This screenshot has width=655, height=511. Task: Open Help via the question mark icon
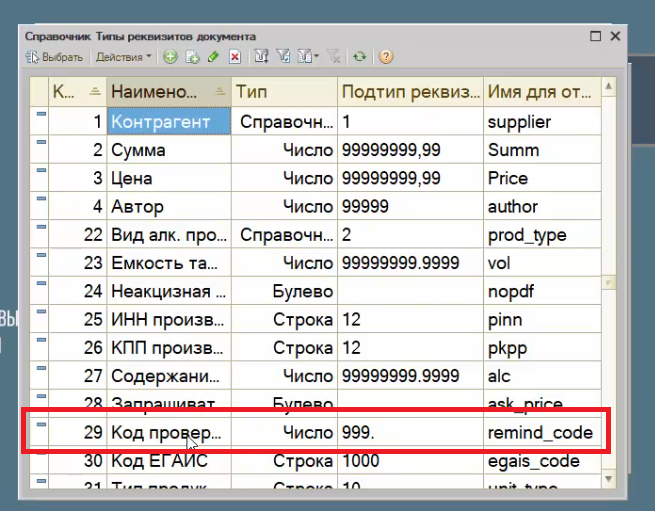click(x=385, y=58)
